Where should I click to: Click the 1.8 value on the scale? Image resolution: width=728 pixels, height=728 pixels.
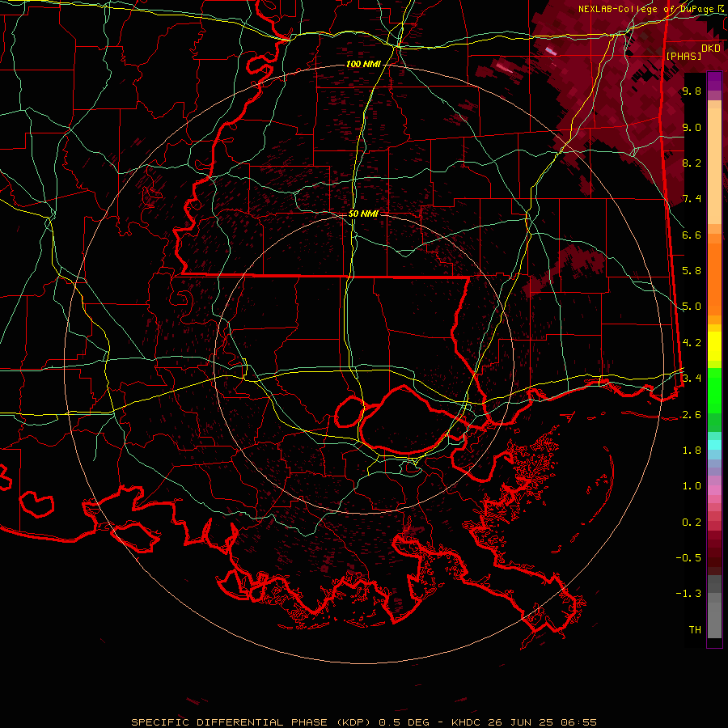click(x=692, y=451)
